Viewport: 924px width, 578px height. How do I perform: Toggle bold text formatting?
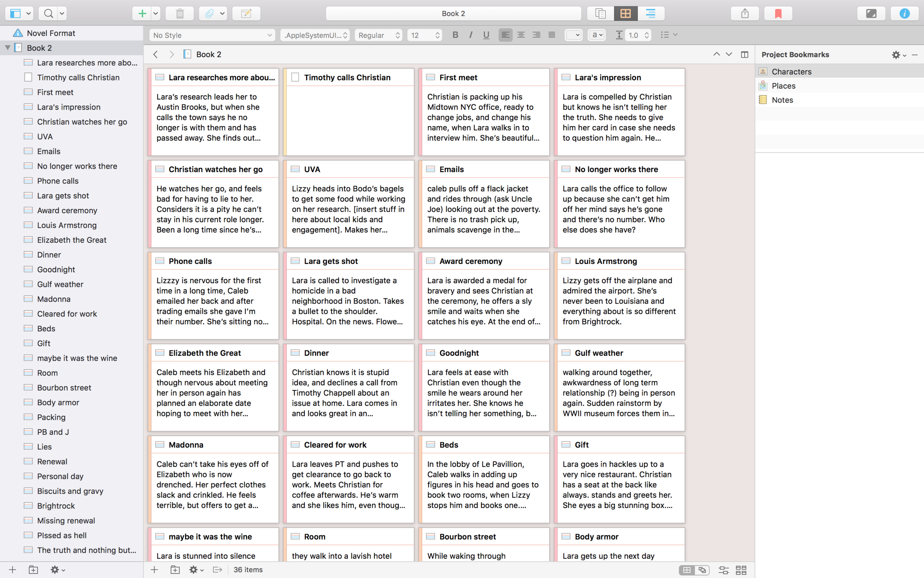[x=455, y=35]
